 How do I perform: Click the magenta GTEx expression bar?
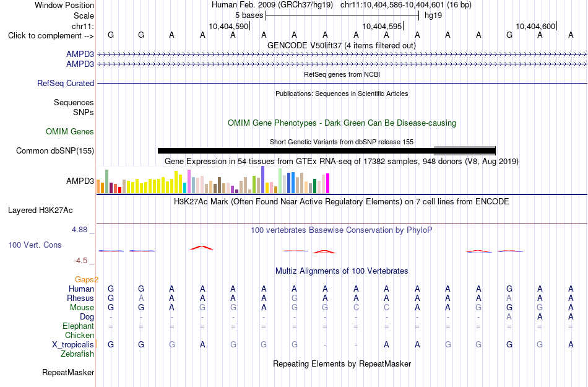click(328, 183)
